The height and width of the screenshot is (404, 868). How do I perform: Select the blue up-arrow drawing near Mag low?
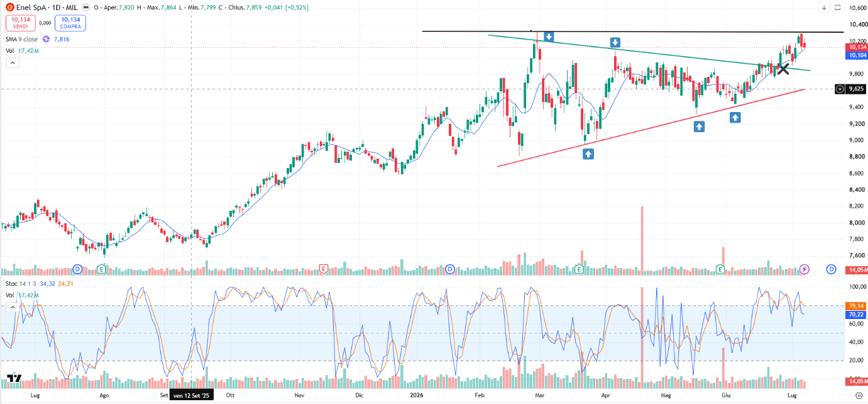pyautogui.click(x=699, y=126)
